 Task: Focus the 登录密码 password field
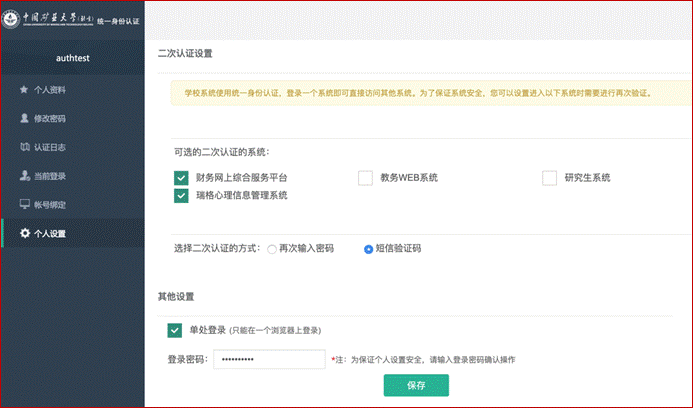(269, 359)
